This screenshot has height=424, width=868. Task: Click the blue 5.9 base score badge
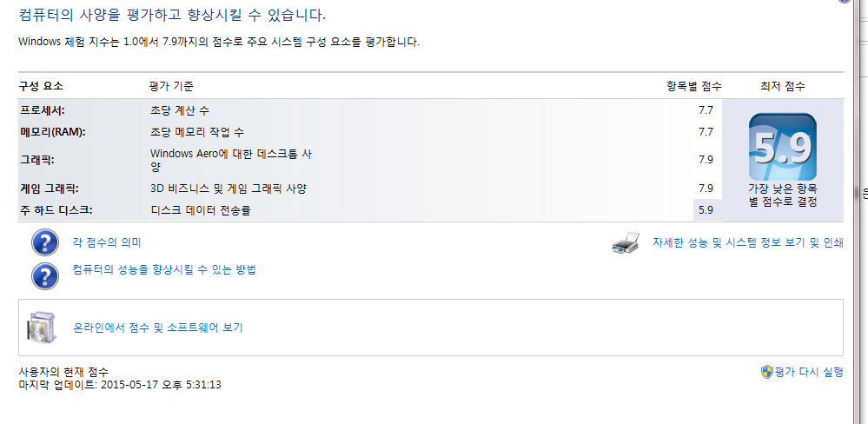pos(782,146)
